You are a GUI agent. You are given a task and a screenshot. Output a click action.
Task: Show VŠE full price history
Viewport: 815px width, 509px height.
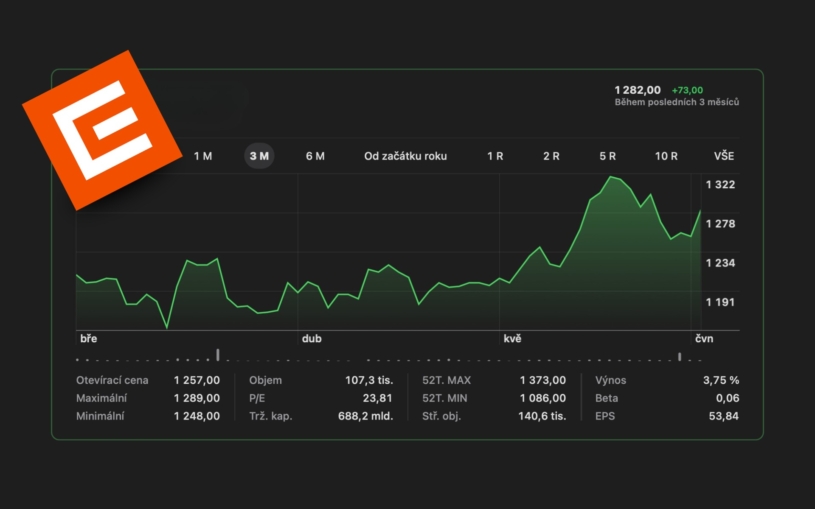pyautogui.click(x=724, y=156)
